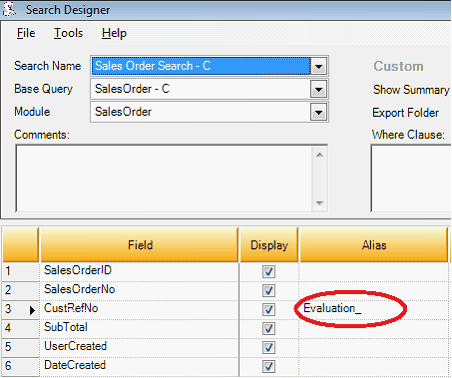Click the Alias cell containing Evaluation_
The width and height of the screenshot is (452, 378).
tap(373, 309)
